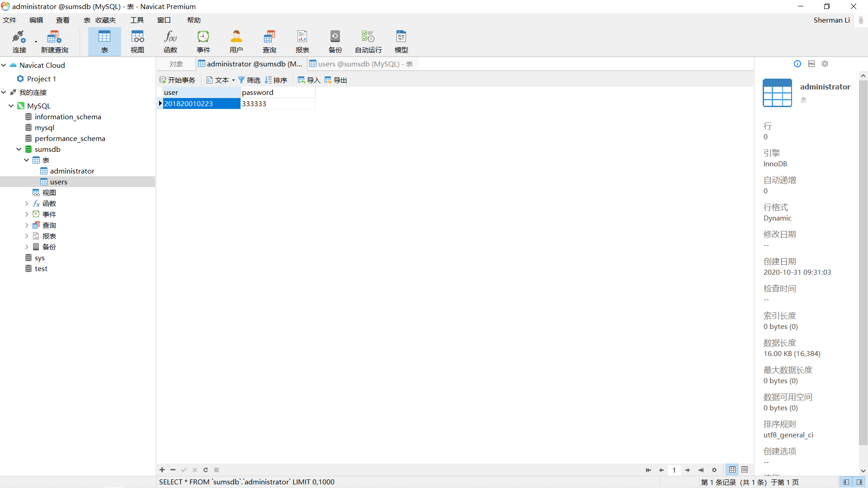
Task: Toggle grid view button in the bottom bar
Action: click(x=732, y=470)
